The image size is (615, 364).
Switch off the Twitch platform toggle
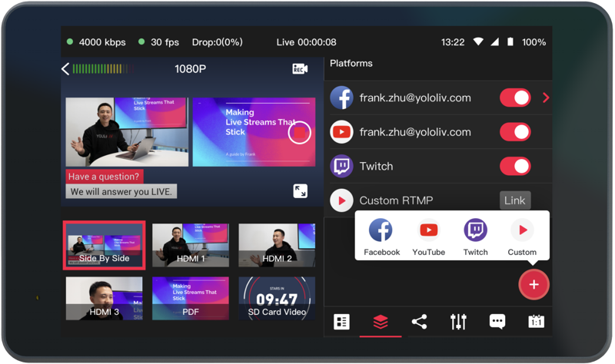pos(515,166)
